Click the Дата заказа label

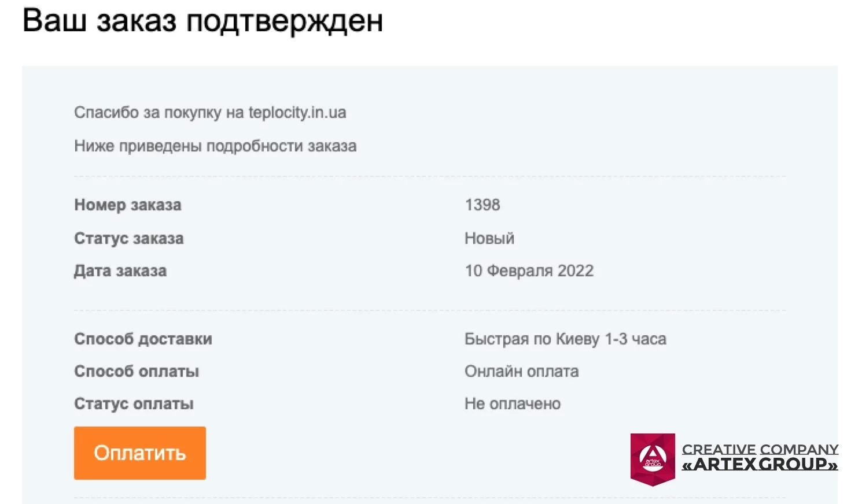pyautogui.click(x=119, y=270)
